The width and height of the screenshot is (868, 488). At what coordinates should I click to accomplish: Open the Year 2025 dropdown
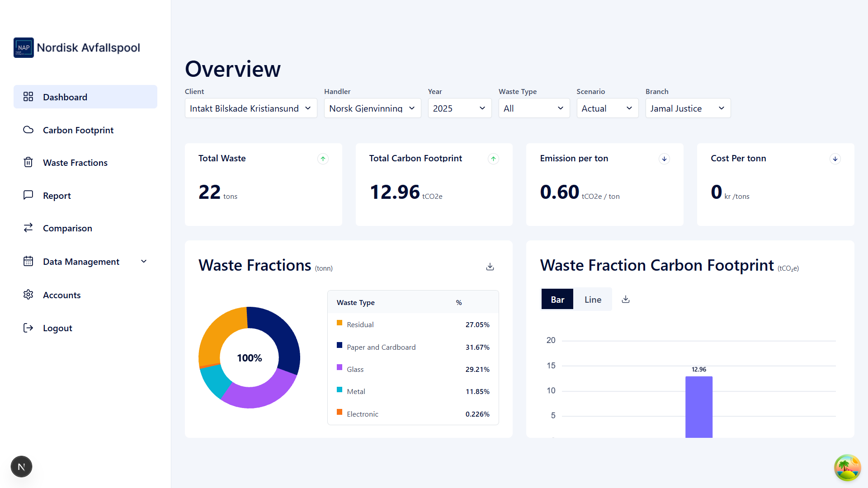click(x=460, y=108)
